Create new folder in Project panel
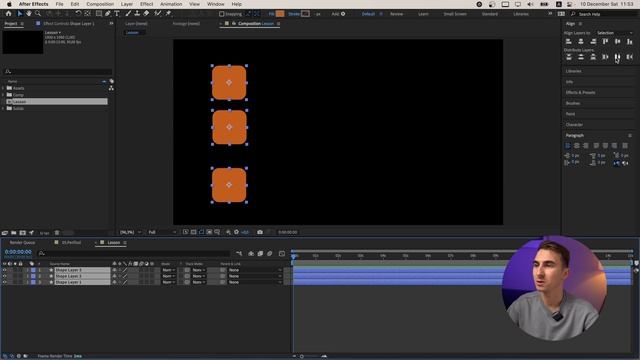Image resolution: width=640 pixels, height=360 pixels. 13,233
